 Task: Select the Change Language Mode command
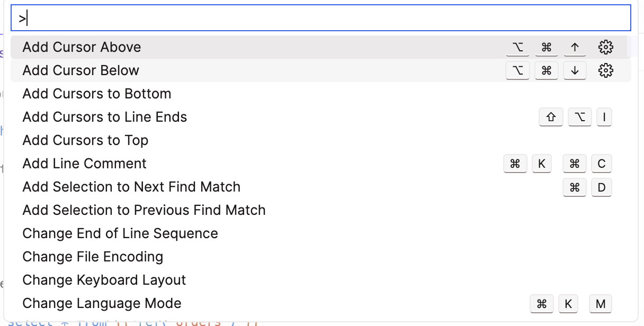102,303
